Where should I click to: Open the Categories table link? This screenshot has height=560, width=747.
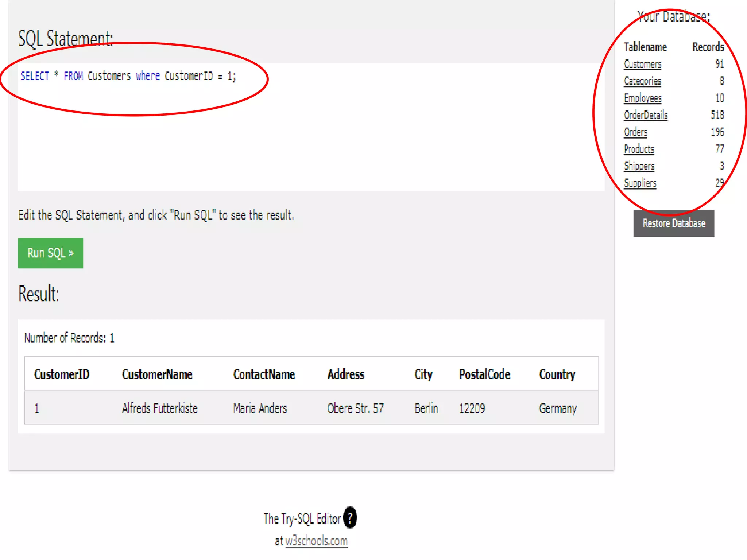pyautogui.click(x=642, y=81)
